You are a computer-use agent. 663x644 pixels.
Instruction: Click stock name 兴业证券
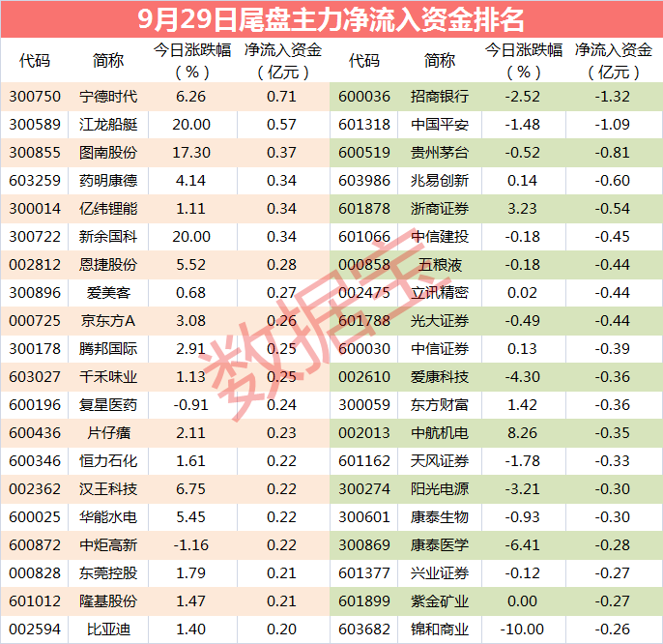click(x=440, y=572)
